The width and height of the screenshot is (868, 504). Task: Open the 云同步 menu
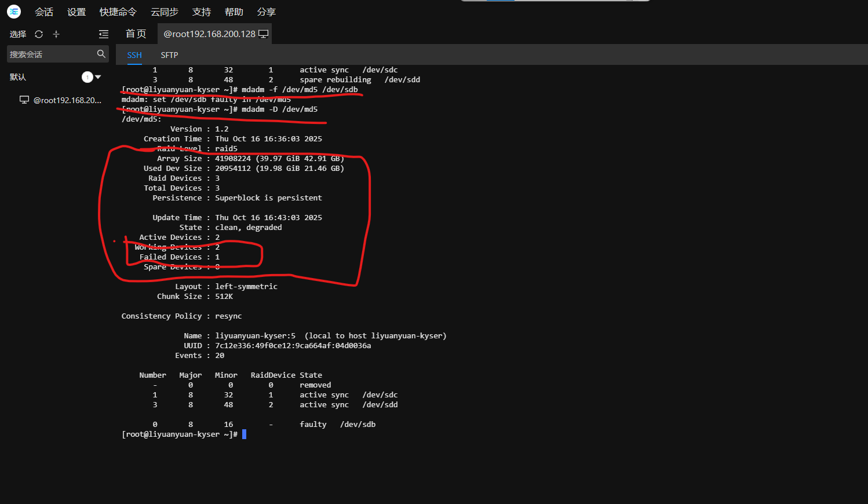point(165,12)
